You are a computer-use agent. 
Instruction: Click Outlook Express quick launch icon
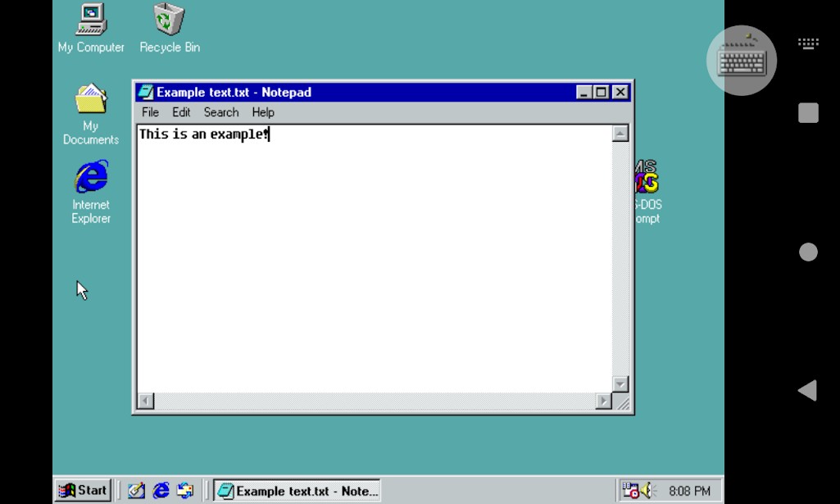185,490
